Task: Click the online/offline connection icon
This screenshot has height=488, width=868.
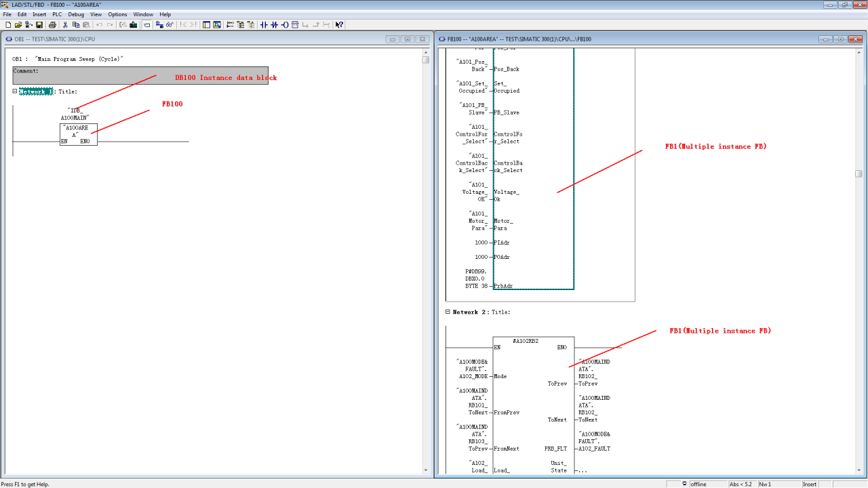Action: (159, 24)
